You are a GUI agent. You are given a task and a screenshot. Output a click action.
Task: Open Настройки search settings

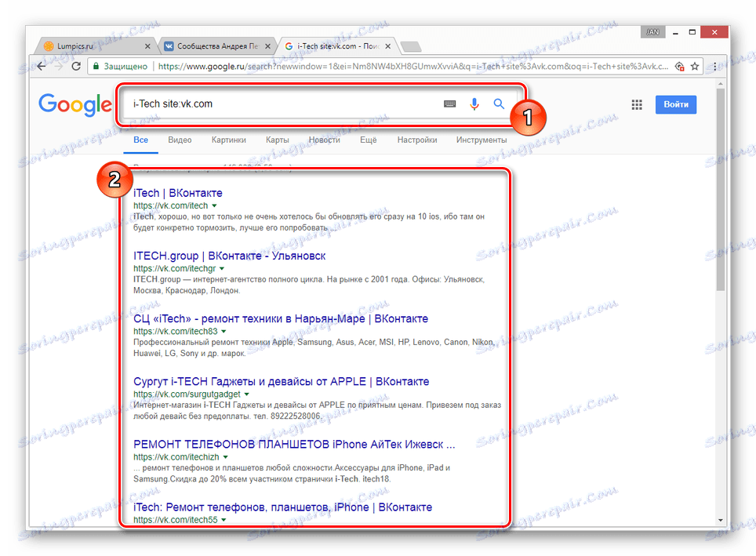point(417,140)
